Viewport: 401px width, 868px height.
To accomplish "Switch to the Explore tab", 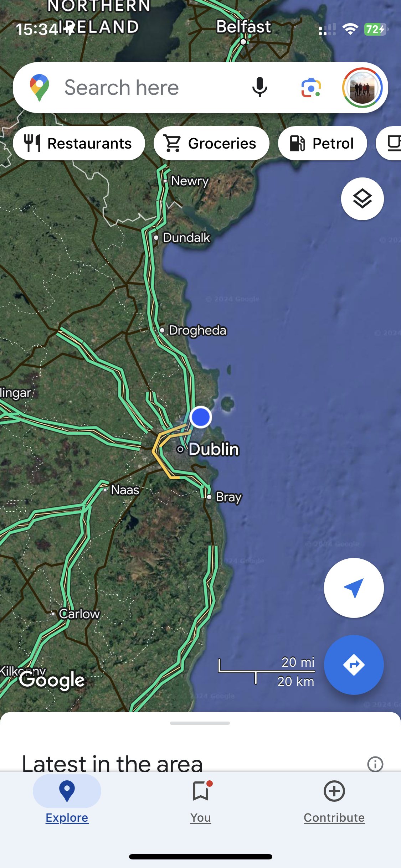I will tap(67, 799).
